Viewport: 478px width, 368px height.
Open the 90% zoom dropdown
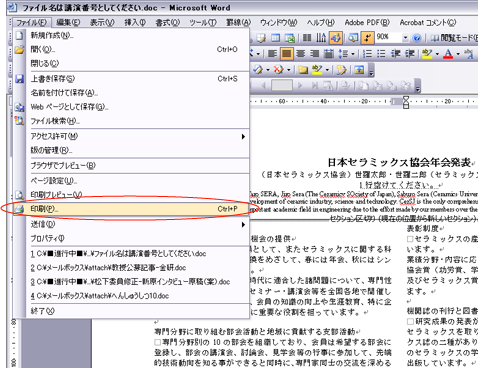(405, 38)
